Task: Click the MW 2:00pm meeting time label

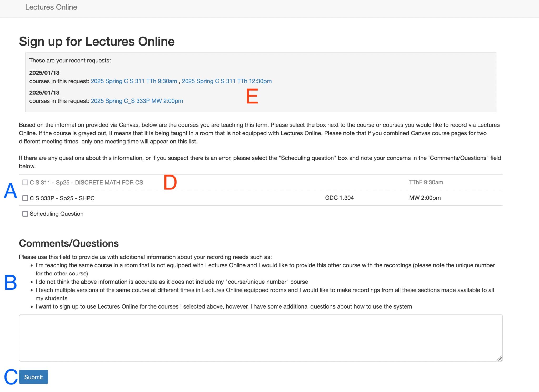Action: coord(425,198)
